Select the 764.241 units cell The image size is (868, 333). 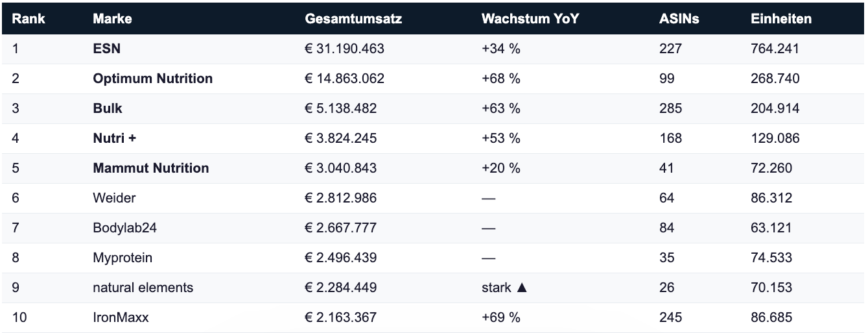click(x=775, y=49)
